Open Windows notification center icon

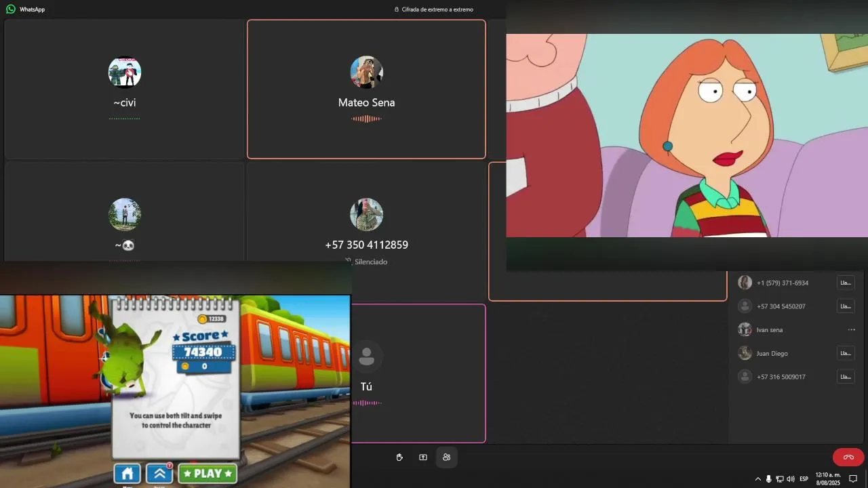coord(853,479)
